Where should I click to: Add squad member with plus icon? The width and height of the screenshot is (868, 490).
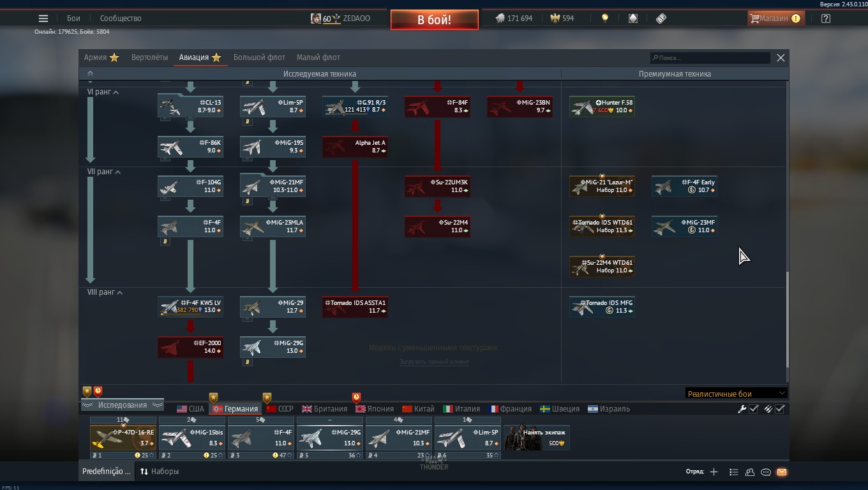(x=714, y=472)
